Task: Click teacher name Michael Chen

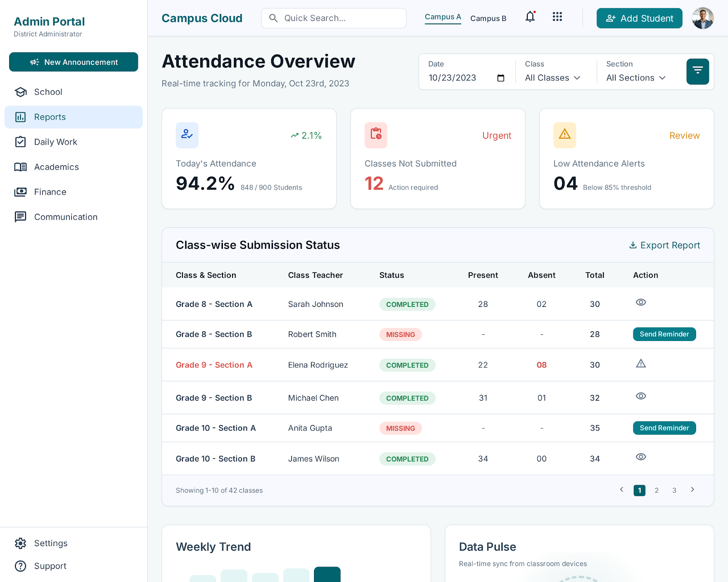Action: (313, 398)
